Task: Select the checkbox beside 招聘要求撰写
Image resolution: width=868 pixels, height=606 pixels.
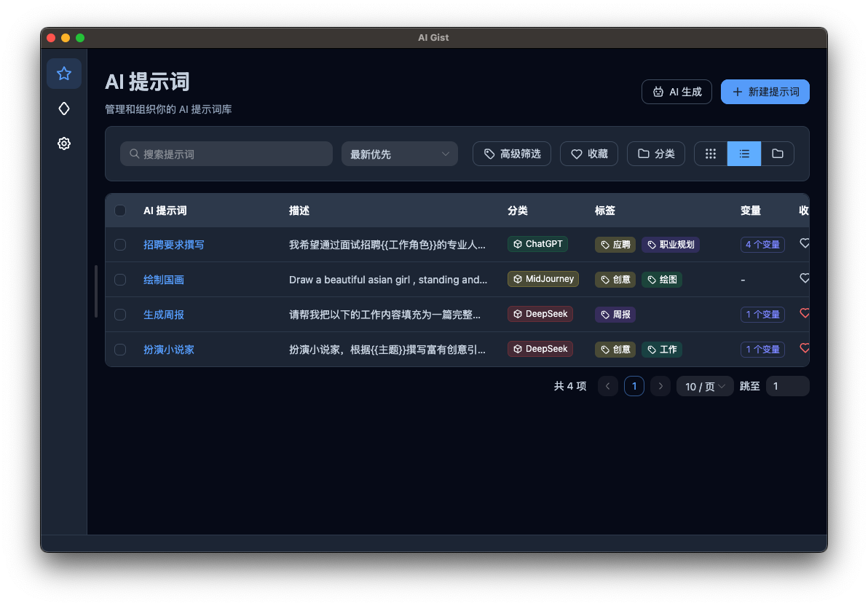Action: pos(120,245)
